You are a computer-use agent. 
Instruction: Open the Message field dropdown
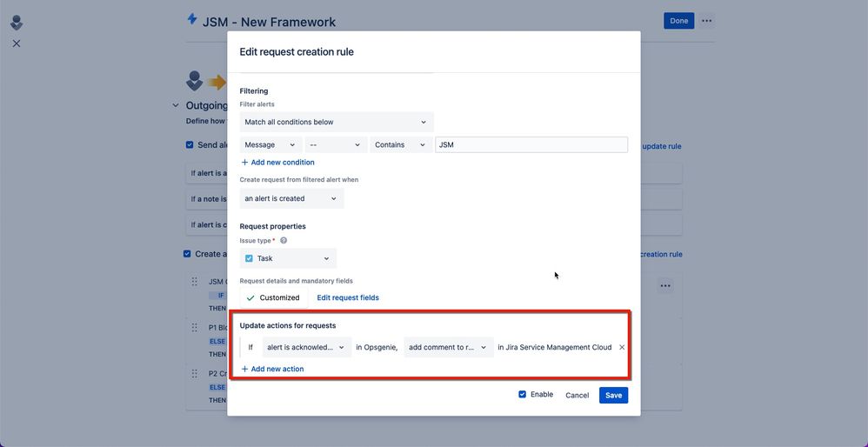(270, 144)
